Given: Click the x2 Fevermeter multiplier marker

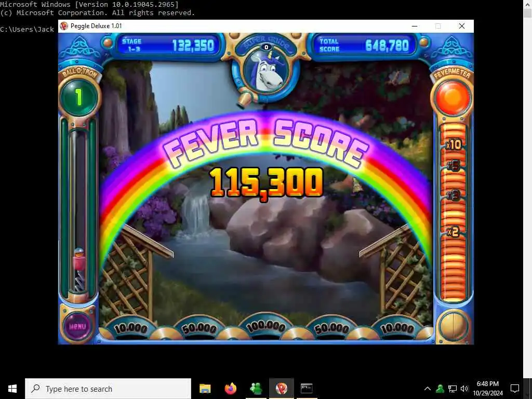Looking at the screenshot, I should [x=454, y=232].
